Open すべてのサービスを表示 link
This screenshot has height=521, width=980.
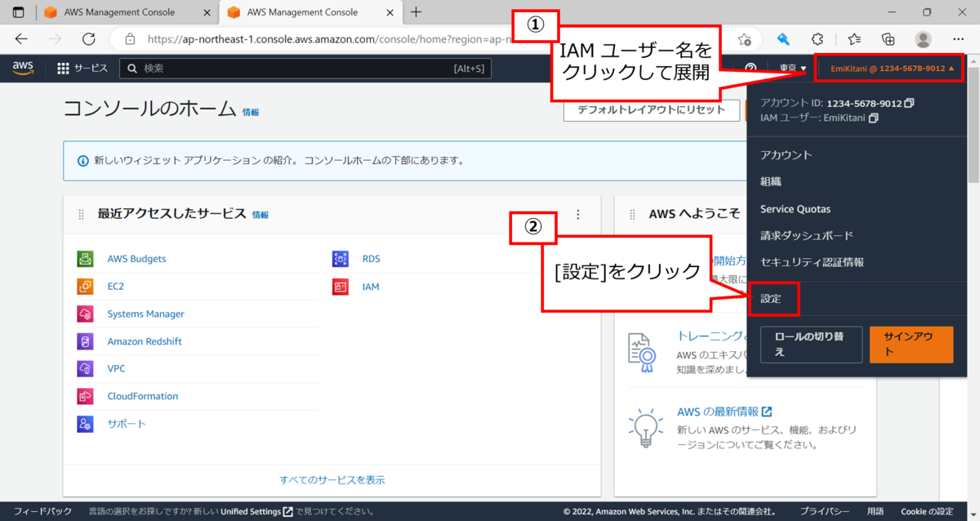point(332,480)
